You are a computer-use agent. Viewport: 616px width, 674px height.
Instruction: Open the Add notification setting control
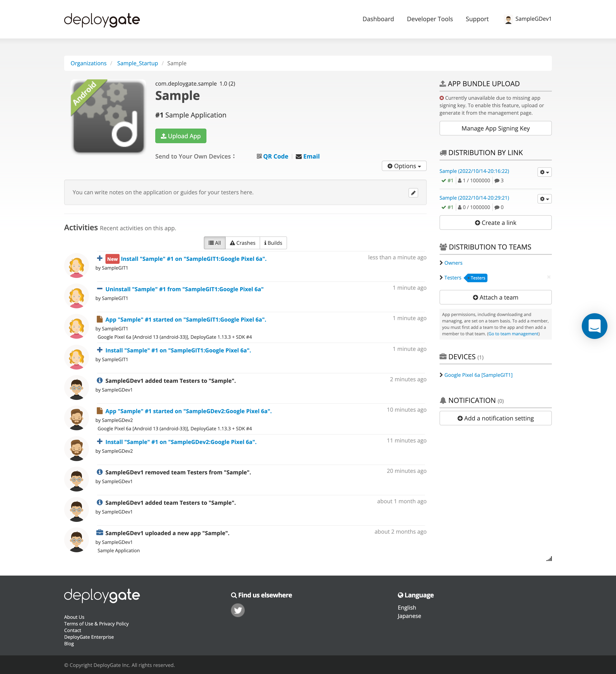pos(495,418)
